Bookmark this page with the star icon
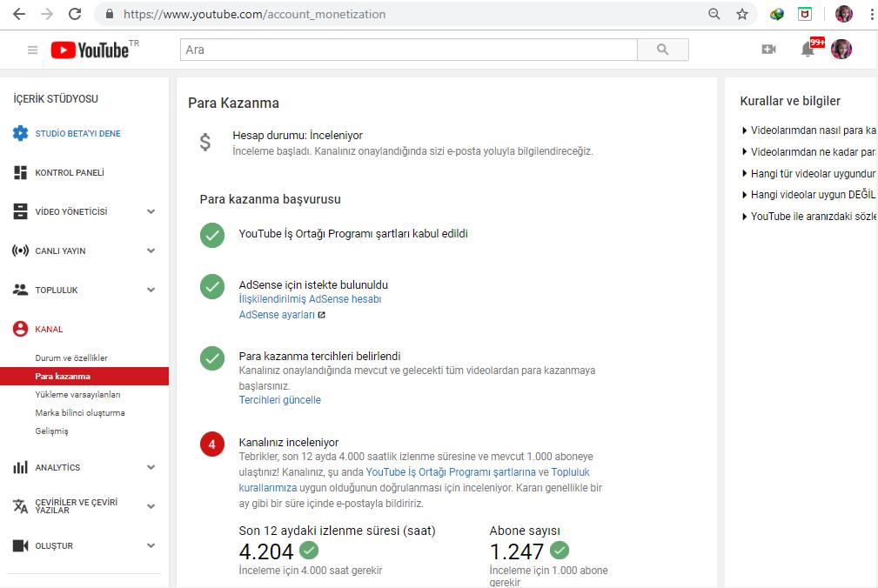Image resolution: width=878 pixels, height=588 pixels. (742, 14)
